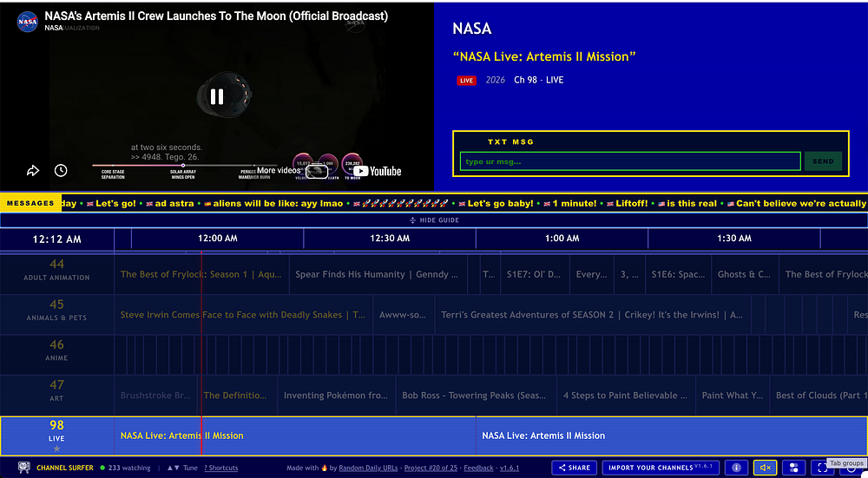This screenshot has height=478, width=868.
Task: Collapse the guide with Hide Guide
Action: pos(434,220)
